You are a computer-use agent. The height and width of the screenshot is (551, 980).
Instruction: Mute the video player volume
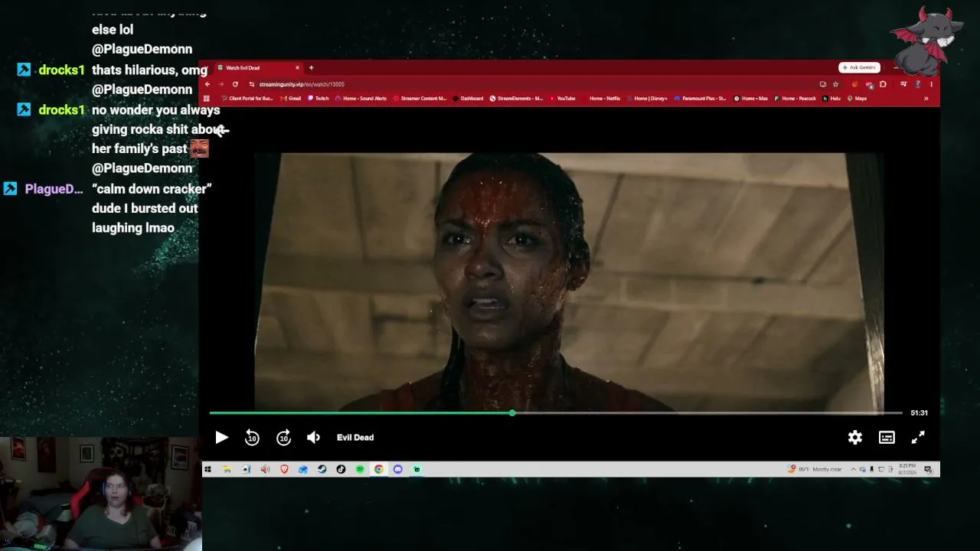click(x=313, y=438)
